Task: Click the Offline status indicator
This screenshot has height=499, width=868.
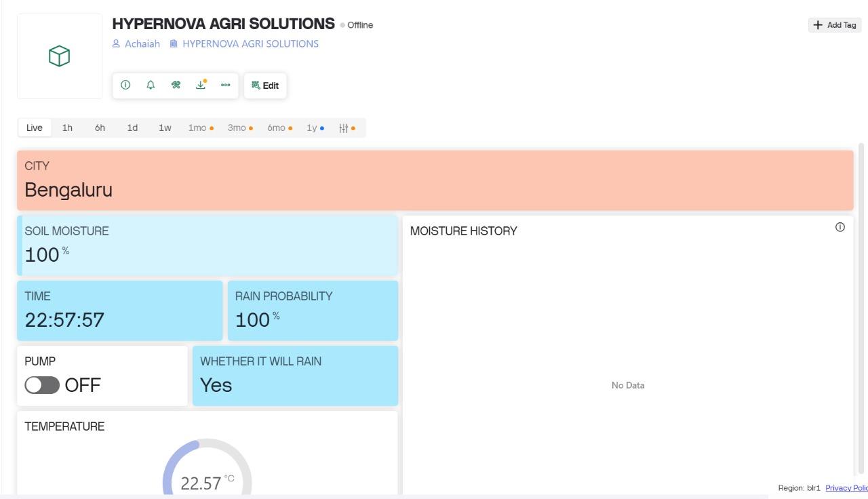Action: [x=357, y=25]
